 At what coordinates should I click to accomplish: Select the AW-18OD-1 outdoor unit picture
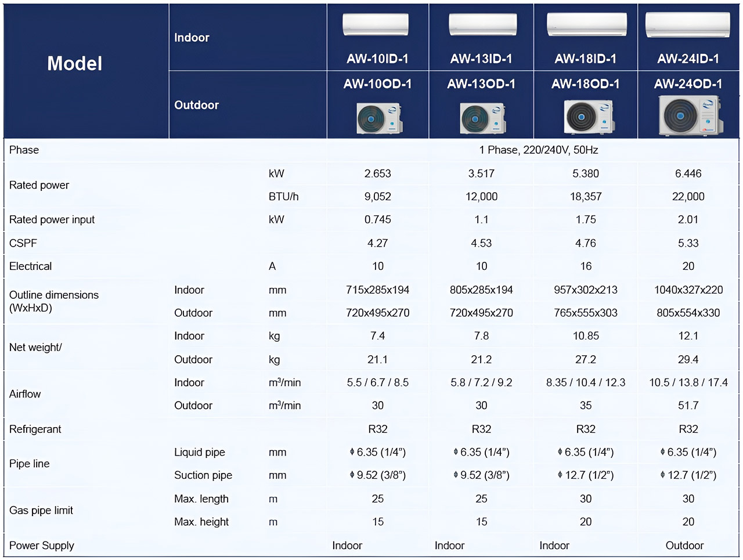click(x=587, y=117)
